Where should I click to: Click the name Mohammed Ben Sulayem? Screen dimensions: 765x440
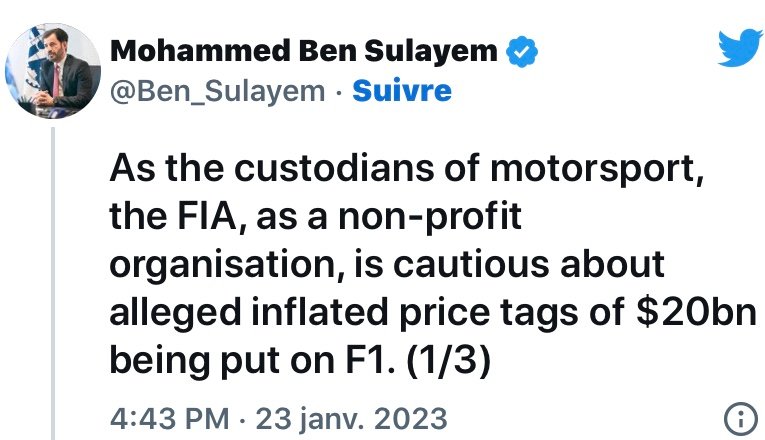pyautogui.click(x=303, y=51)
